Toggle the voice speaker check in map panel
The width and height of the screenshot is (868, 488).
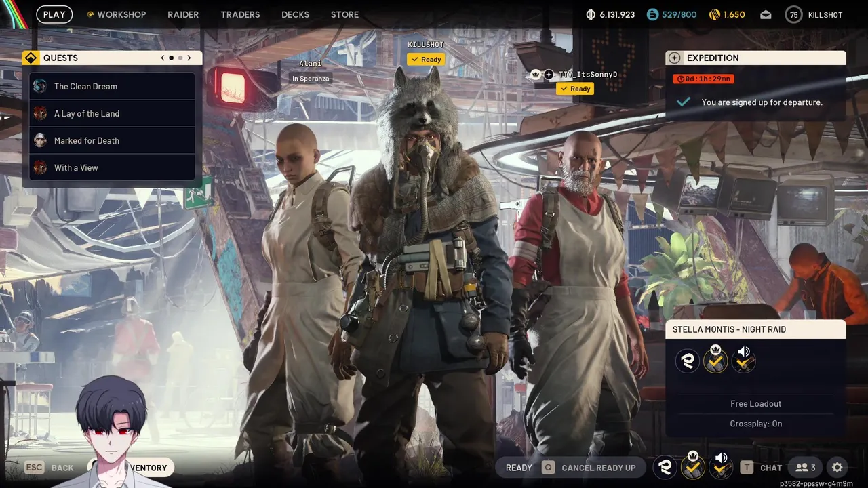[x=744, y=359]
